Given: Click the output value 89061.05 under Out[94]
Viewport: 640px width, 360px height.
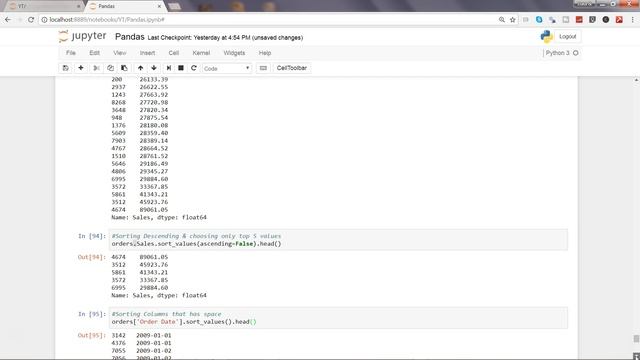Looking at the screenshot, I should tap(154, 257).
